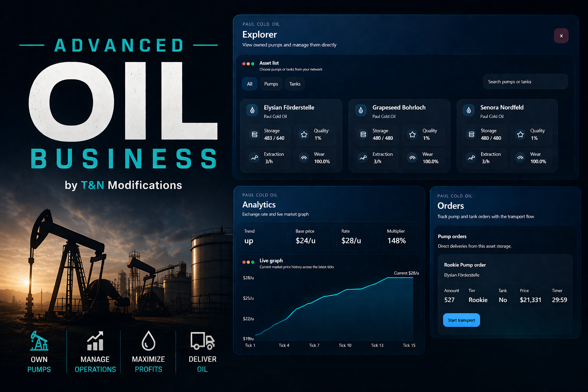Click the order Tier Rookie value
This screenshot has width=588, height=392.
tap(478, 300)
